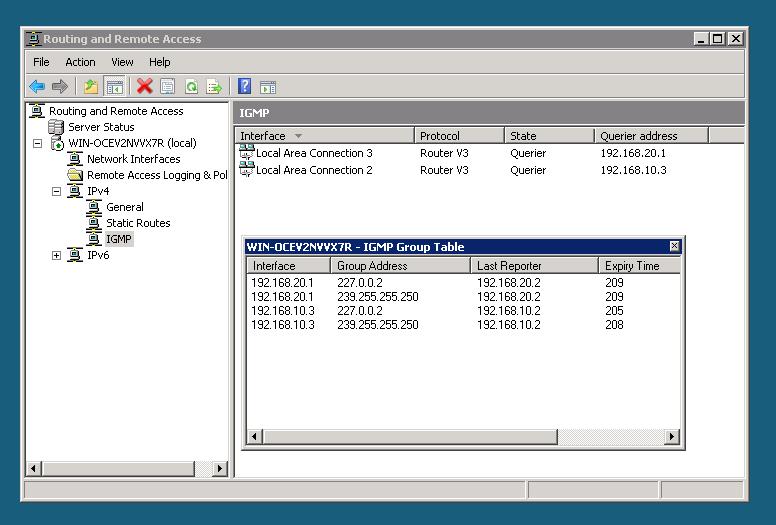Image resolution: width=776 pixels, height=525 pixels.
Task: Click the Export List toolbar icon
Action: (x=214, y=87)
